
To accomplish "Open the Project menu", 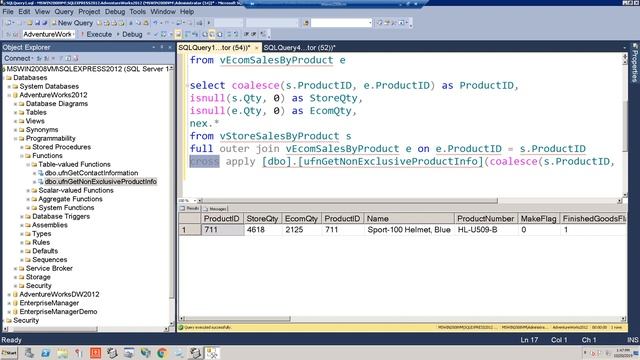I will point(89,11).
